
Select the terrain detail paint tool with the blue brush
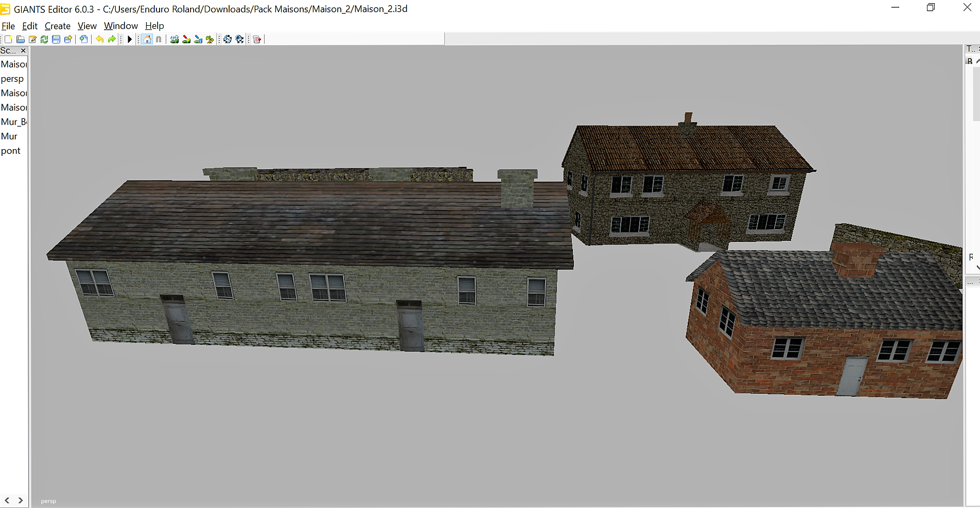198,39
